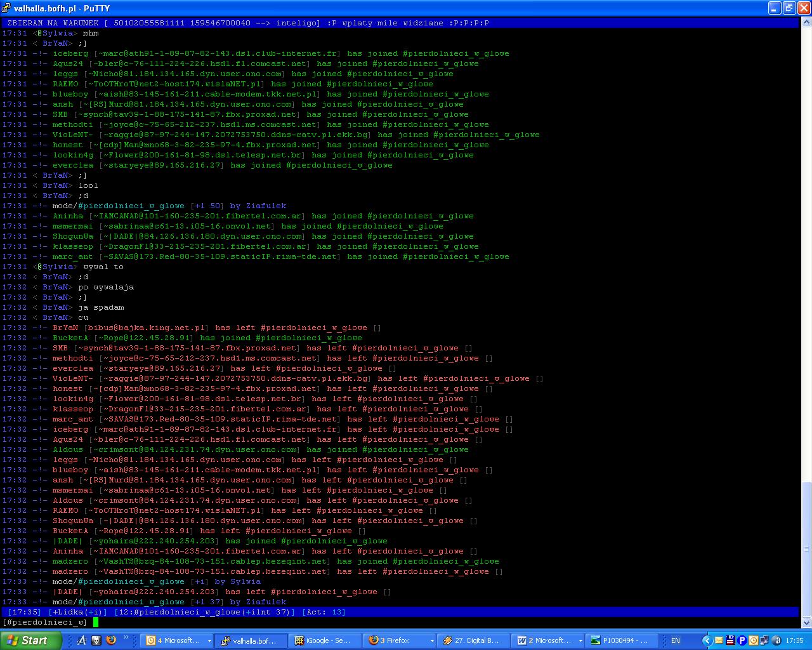
Task: Click the letter A Quick Launch icon
Action: tap(81, 640)
